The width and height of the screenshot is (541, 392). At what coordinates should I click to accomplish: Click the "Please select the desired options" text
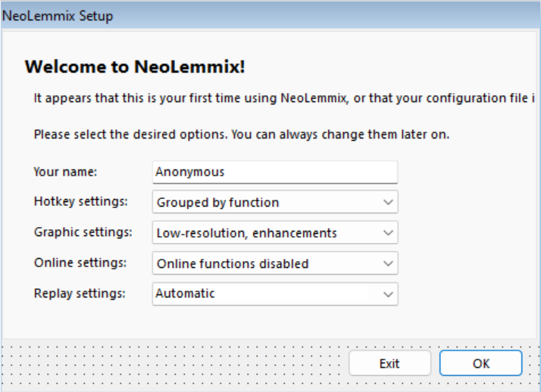click(x=242, y=135)
